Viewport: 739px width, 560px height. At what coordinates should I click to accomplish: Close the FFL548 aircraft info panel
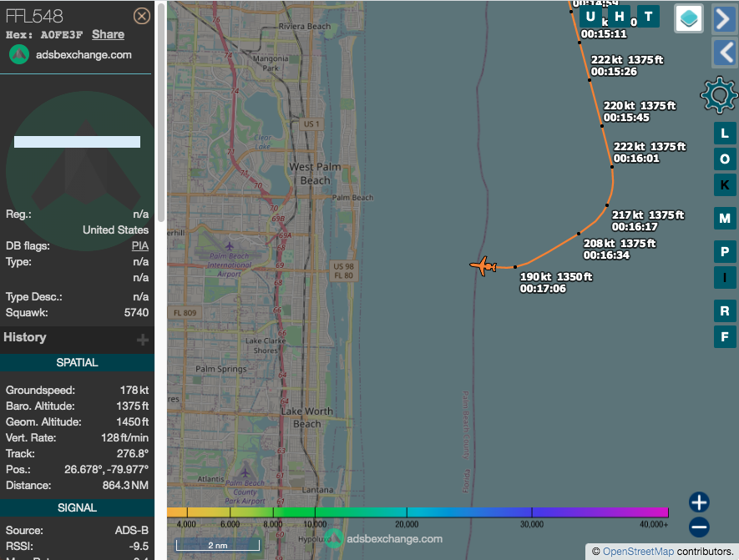[141, 16]
